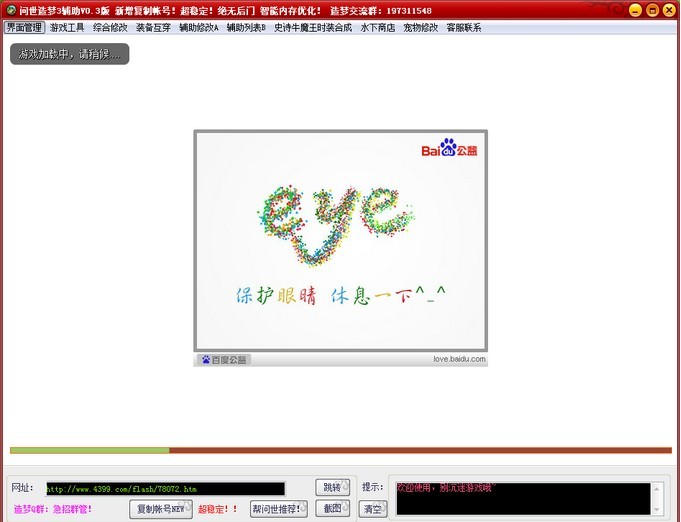This screenshot has height=522, width=681.
Task: Click the 网址 URL input field
Action: click(x=165, y=489)
